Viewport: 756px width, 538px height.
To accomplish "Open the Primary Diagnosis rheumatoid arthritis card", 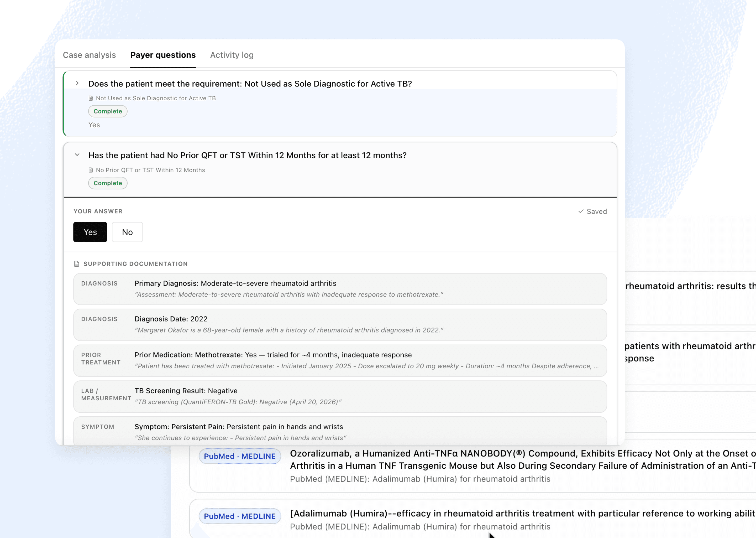I will click(x=340, y=289).
